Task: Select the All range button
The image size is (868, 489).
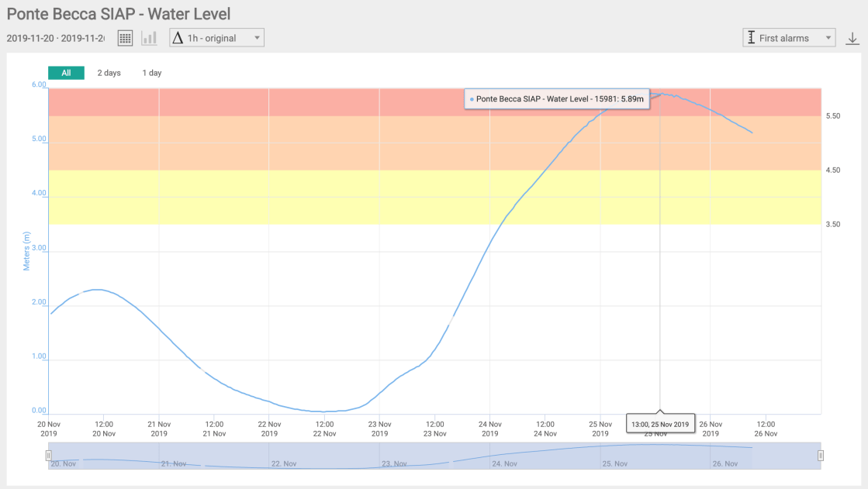Action: click(x=66, y=73)
